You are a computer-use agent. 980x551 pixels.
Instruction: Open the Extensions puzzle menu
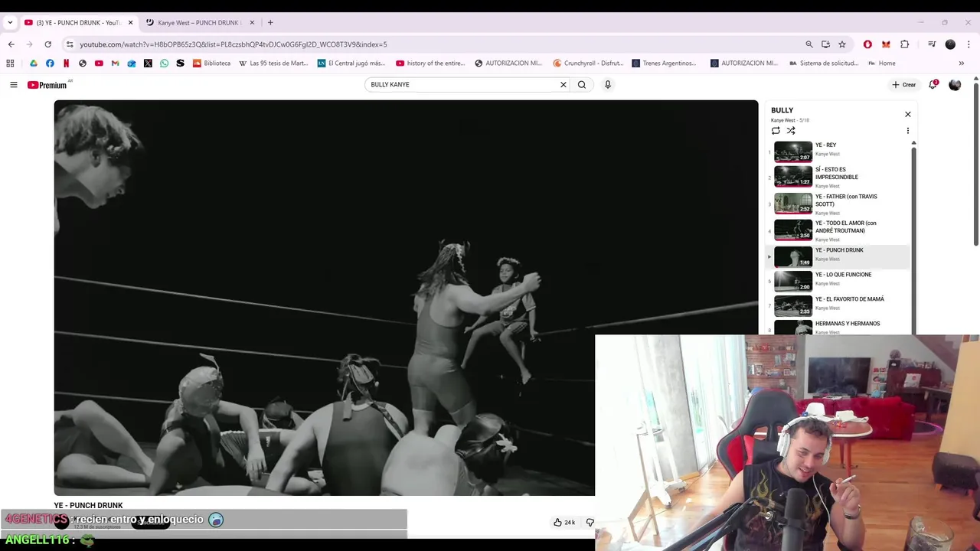(x=905, y=44)
